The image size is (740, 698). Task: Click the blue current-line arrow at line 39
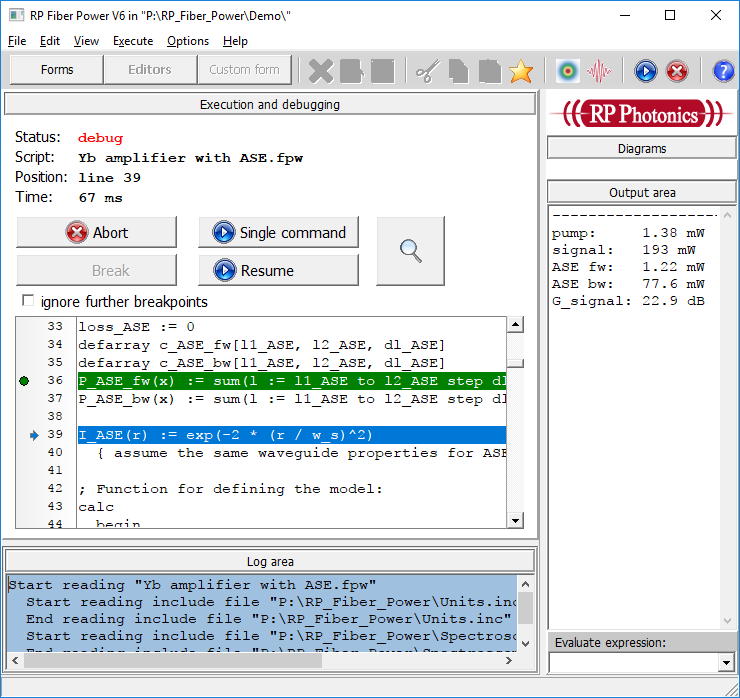[34, 435]
